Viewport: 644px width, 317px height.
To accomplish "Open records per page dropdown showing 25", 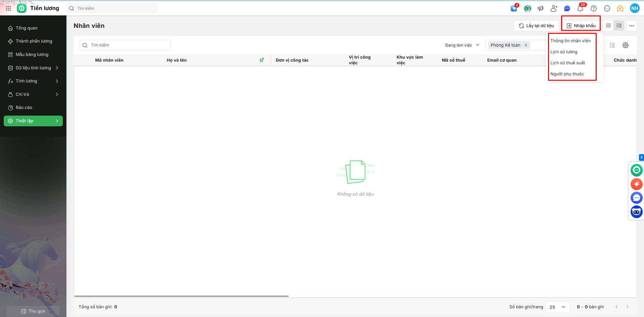I will (557, 307).
